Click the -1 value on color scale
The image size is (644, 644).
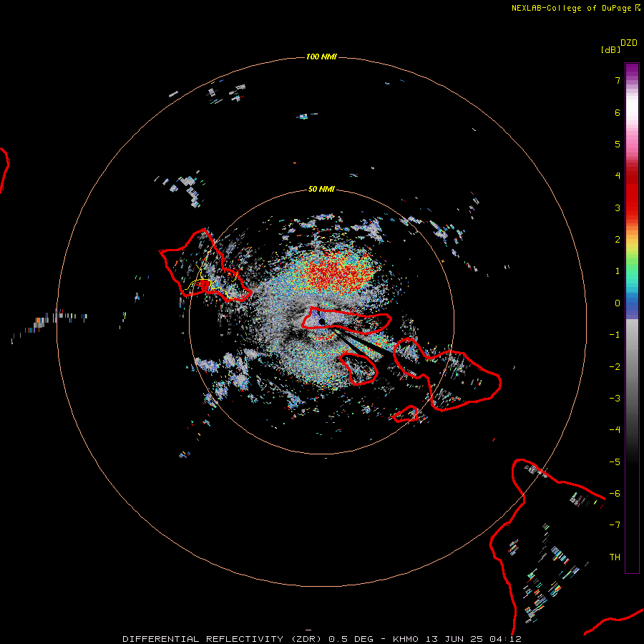[x=615, y=335]
